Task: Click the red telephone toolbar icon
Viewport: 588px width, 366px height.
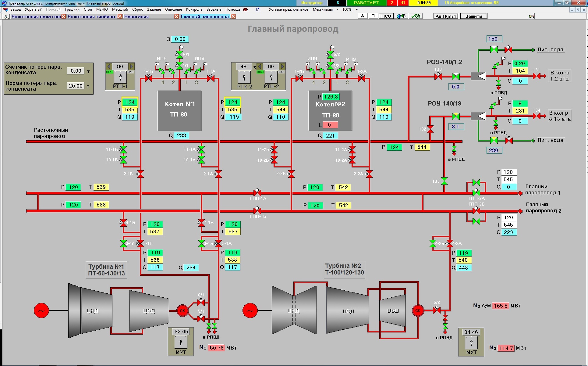Action: pyautogui.click(x=245, y=9)
